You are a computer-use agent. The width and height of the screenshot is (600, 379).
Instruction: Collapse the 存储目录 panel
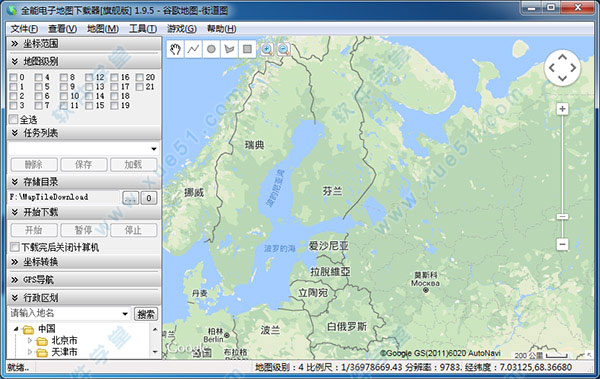click(84, 182)
